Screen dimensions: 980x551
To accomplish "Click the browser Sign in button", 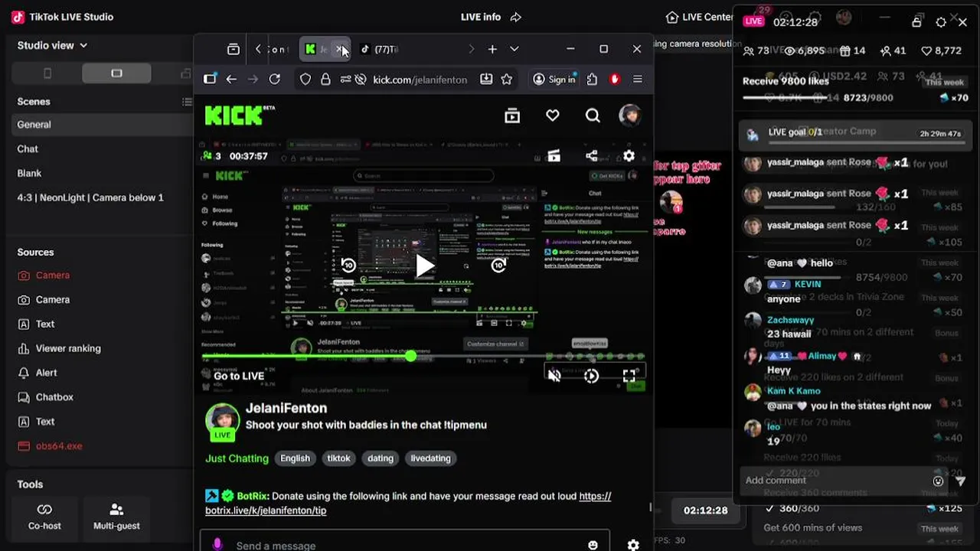I will click(554, 79).
